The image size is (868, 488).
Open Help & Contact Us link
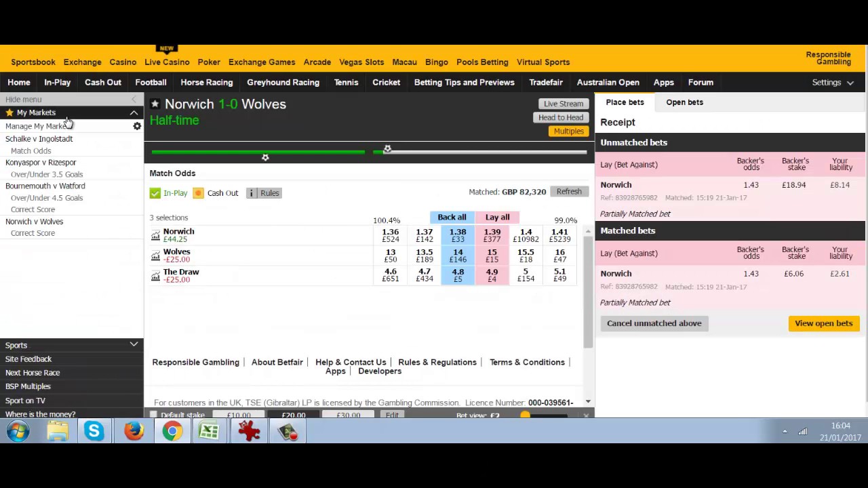pyautogui.click(x=351, y=362)
